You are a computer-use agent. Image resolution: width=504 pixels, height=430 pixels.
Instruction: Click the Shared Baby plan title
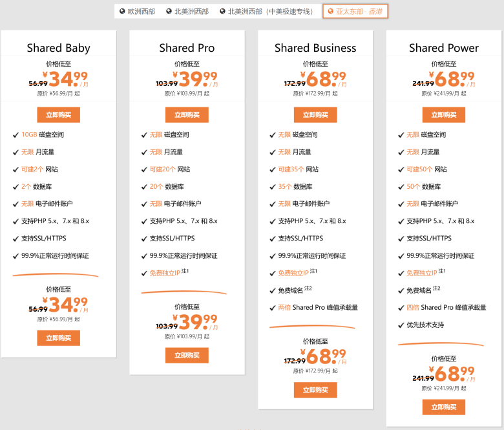[x=59, y=48]
